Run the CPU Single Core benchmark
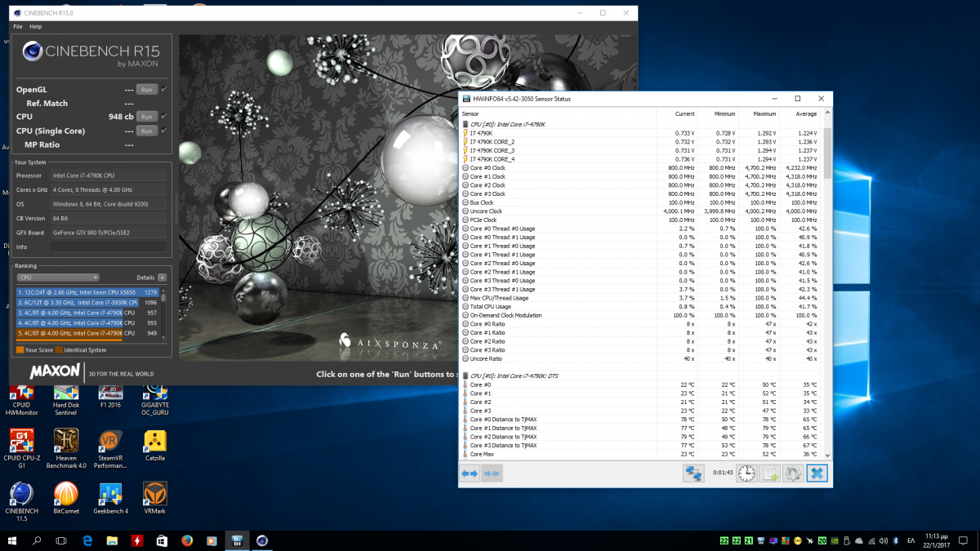This screenshot has height=551, width=980. click(146, 131)
